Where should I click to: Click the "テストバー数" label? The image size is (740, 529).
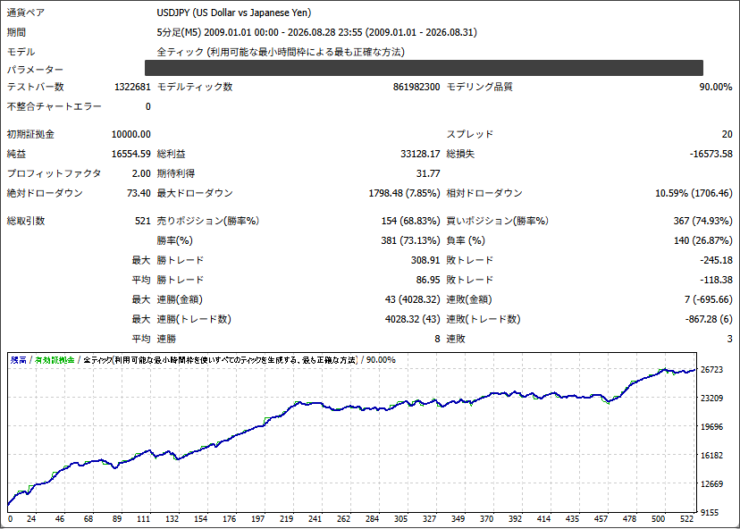click(35, 87)
